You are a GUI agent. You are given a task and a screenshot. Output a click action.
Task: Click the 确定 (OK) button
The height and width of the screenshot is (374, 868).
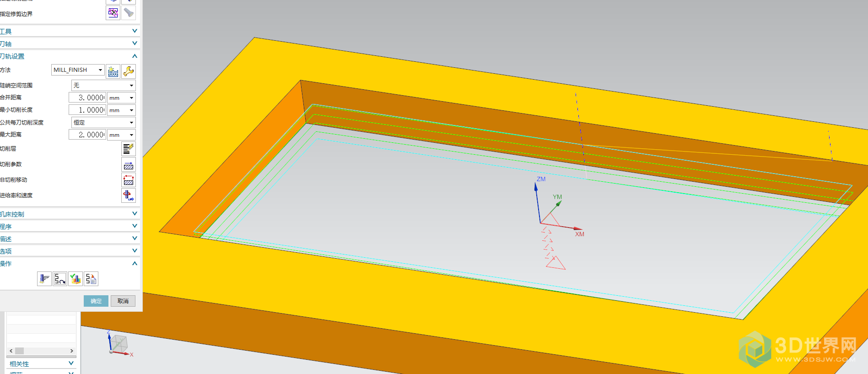pyautogui.click(x=96, y=301)
